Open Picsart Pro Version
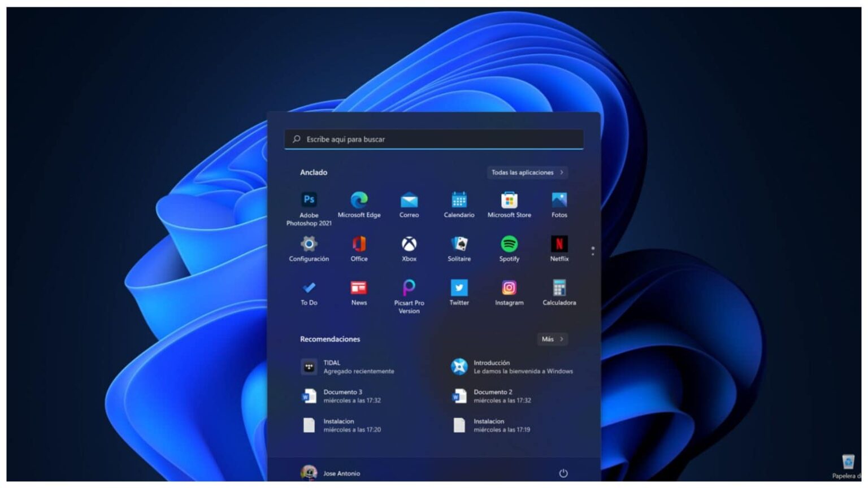This screenshot has height=488, width=868. 409,297
